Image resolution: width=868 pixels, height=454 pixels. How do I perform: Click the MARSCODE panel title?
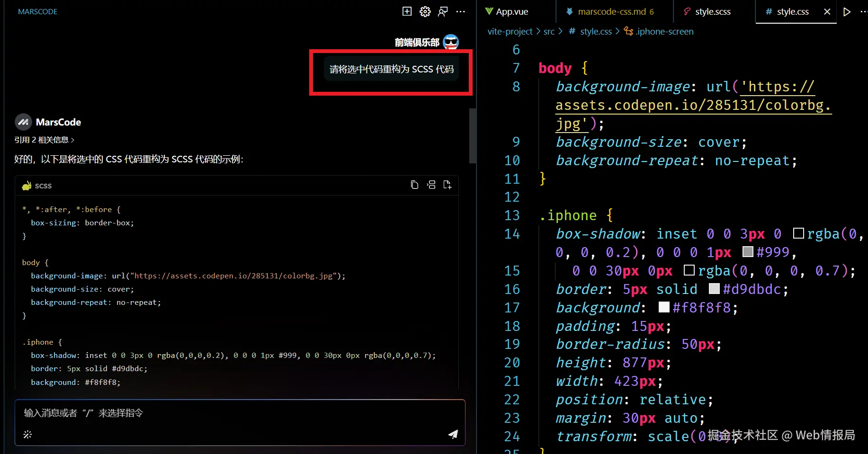[37, 12]
